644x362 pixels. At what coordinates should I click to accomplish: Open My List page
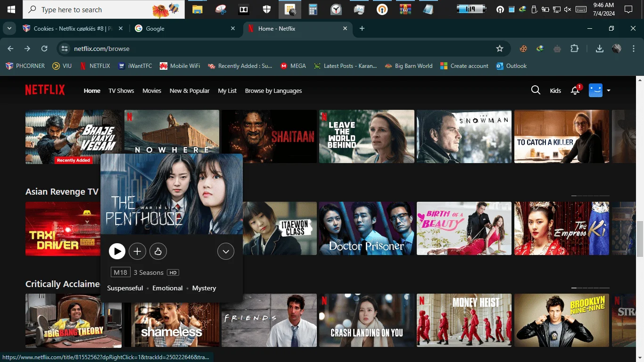pos(227,90)
